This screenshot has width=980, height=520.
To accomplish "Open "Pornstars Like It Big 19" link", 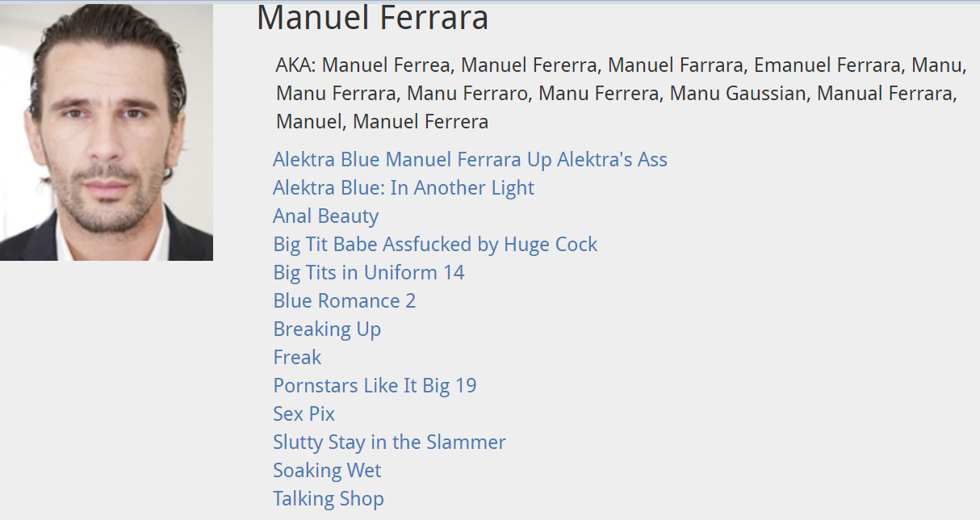I will coord(375,386).
